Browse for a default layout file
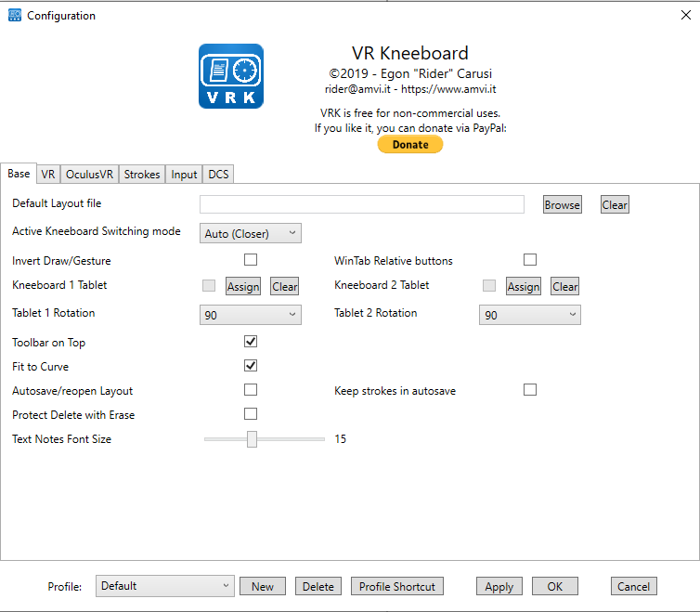 coord(562,204)
